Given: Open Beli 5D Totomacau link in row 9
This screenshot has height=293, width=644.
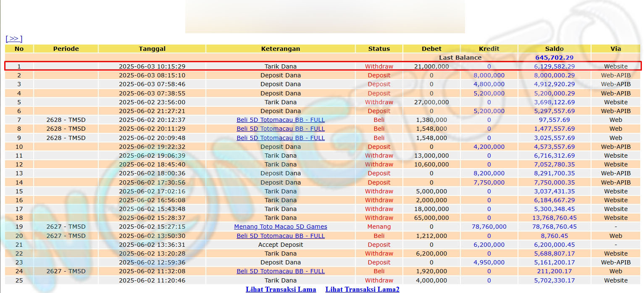Looking at the screenshot, I should (281, 138).
